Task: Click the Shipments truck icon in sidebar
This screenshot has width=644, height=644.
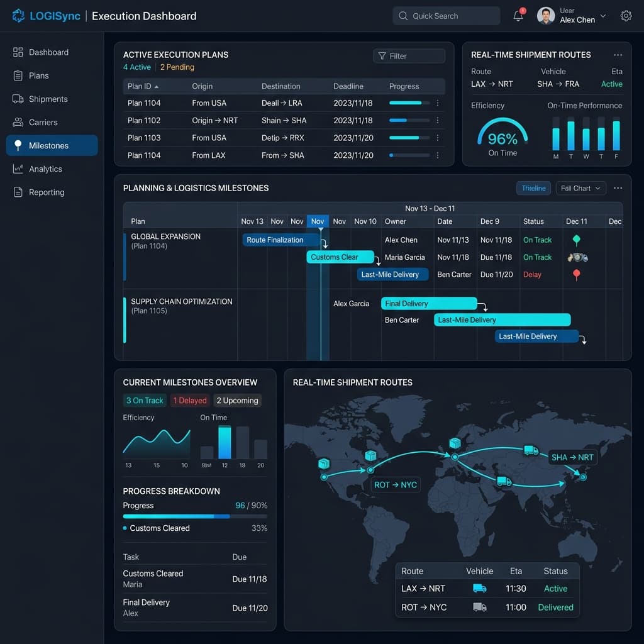Action: [x=18, y=99]
